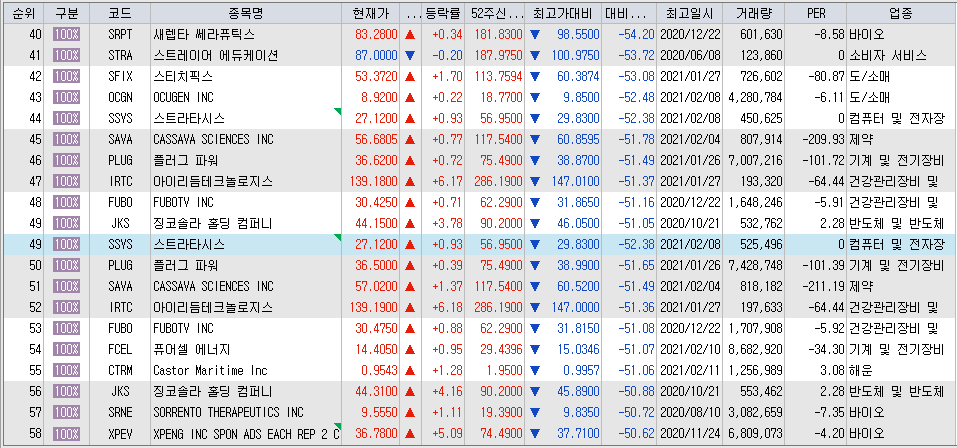Viewport: 957px width, 448px height.
Task: Click the 100% badge in the STRA row
Action: coord(66,55)
